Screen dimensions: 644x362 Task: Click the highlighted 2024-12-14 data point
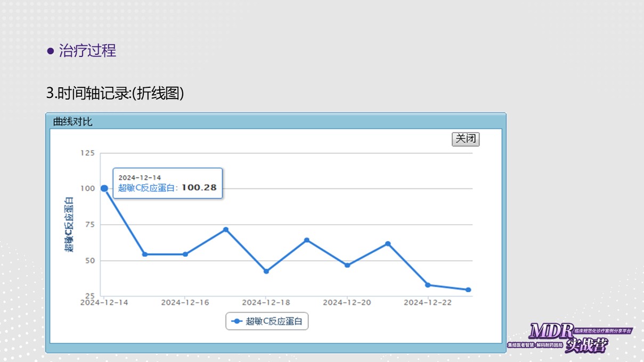click(x=104, y=188)
